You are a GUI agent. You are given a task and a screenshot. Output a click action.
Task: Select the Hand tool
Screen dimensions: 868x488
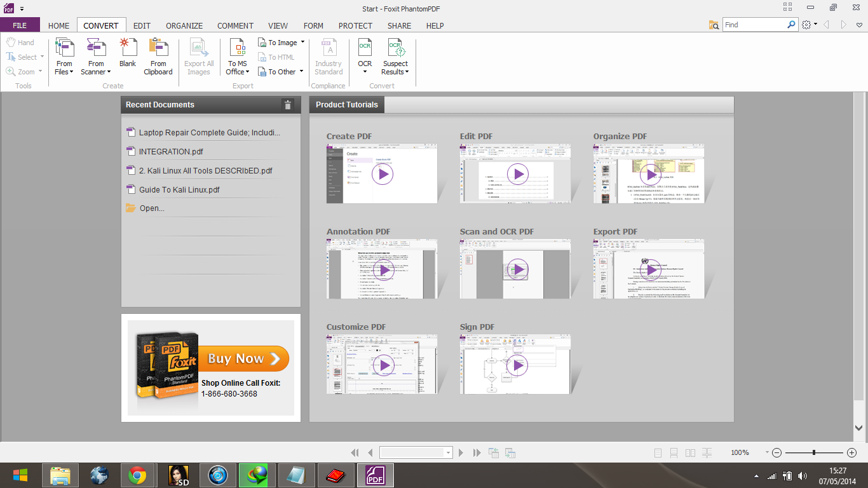click(x=20, y=43)
